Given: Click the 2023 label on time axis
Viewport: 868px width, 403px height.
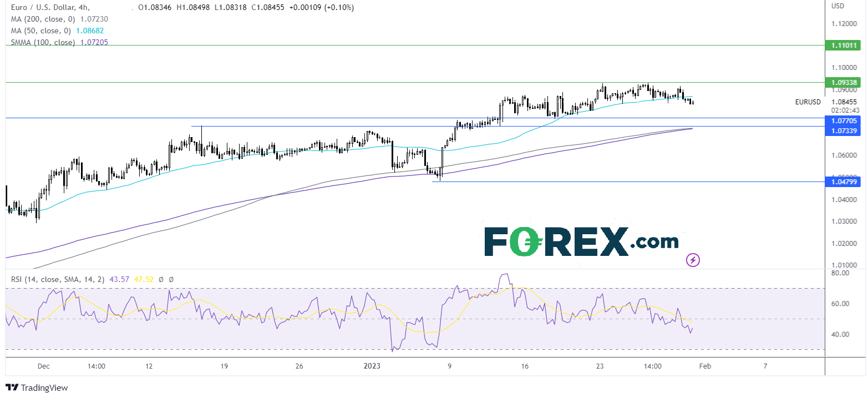Looking at the screenshot, I should pos(373,366).
